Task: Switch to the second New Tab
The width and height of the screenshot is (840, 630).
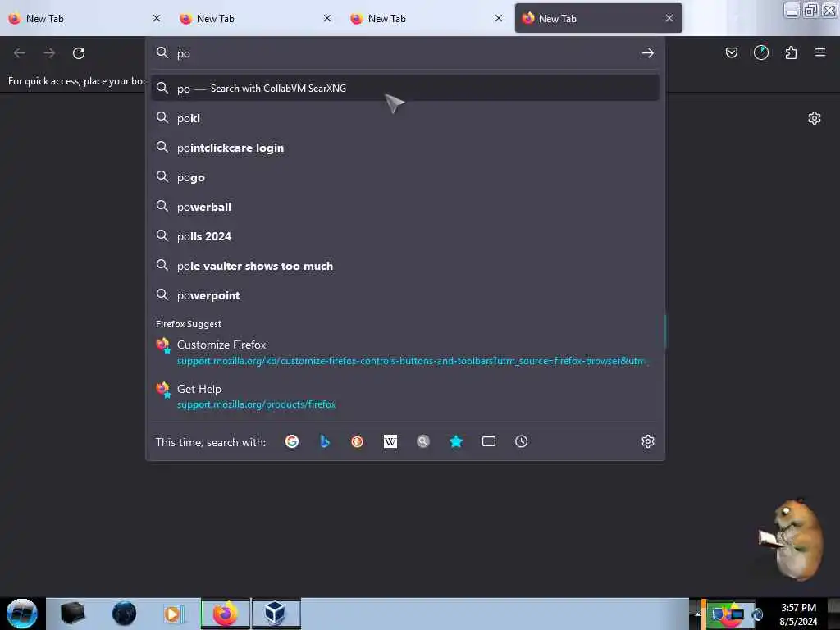Action: pyautogui.click(x=252, y=18)
